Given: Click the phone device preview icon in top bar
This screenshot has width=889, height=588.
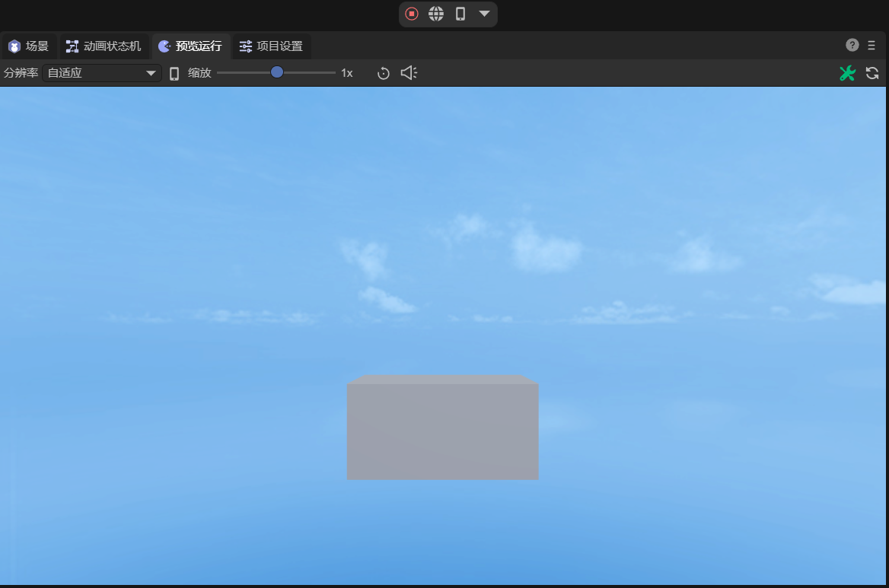Looking at the screenshot, I should click(x=460, y=14).
